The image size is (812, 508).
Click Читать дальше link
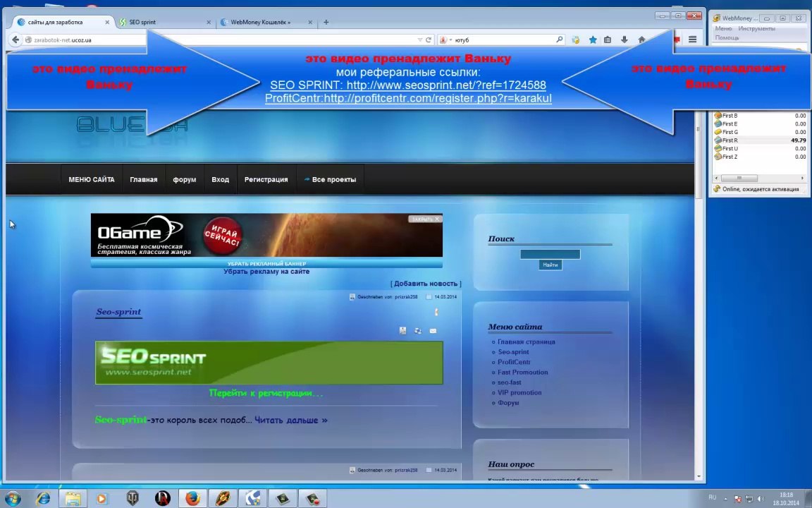pos(291,420)
